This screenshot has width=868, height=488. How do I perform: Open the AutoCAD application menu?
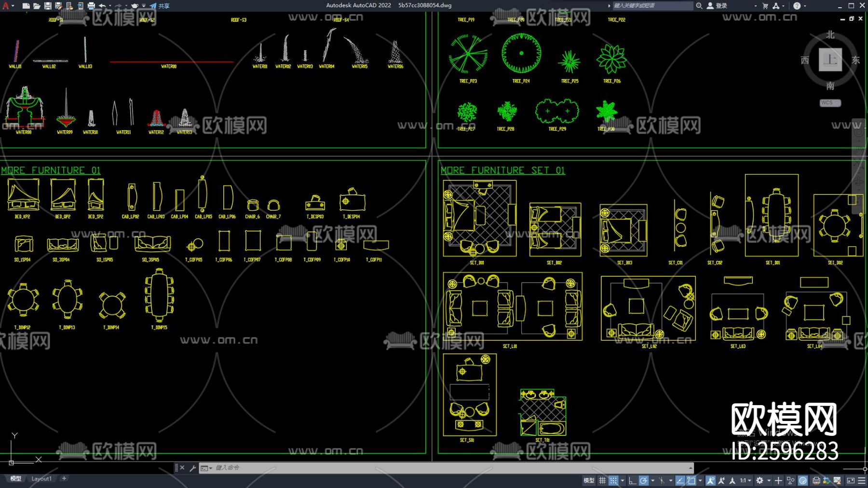[x=5, y=6]
